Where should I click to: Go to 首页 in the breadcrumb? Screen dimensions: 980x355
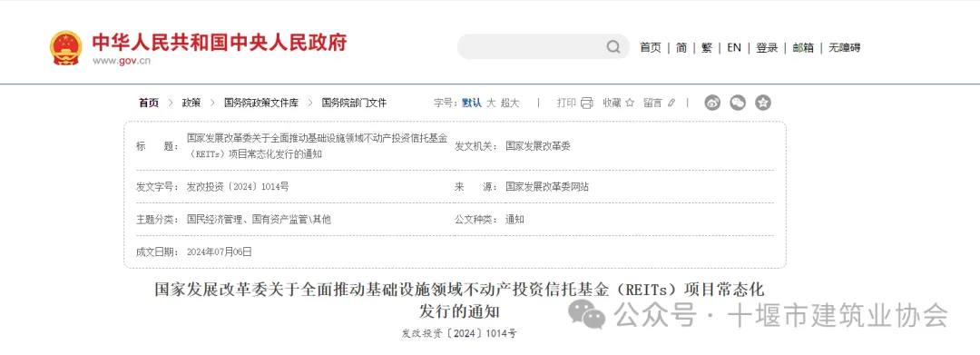[x=149, y=103]
